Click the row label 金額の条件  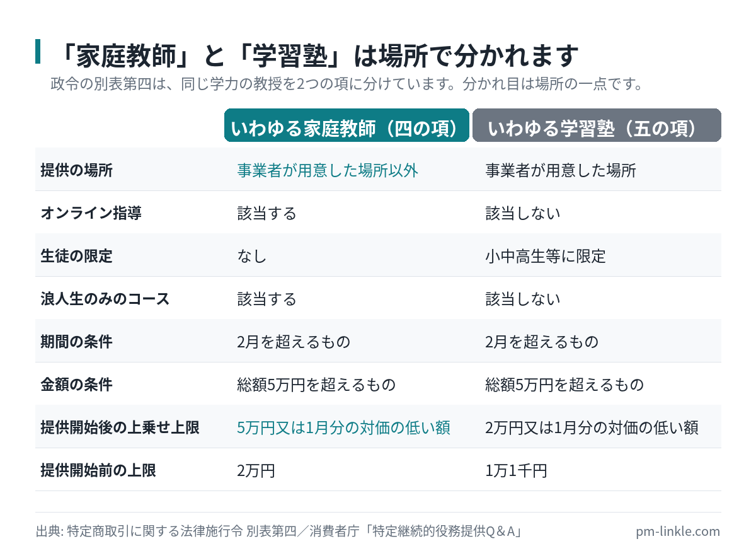point(76,384)
